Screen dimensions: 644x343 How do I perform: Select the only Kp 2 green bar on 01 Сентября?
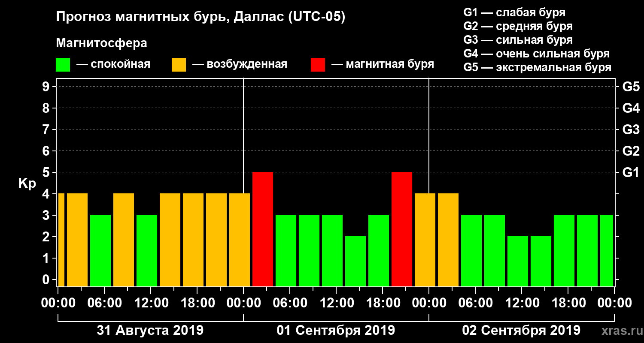point(355,261)
